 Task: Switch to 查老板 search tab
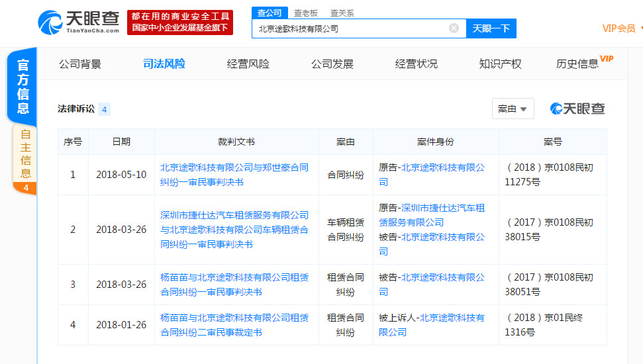[306, 13]
